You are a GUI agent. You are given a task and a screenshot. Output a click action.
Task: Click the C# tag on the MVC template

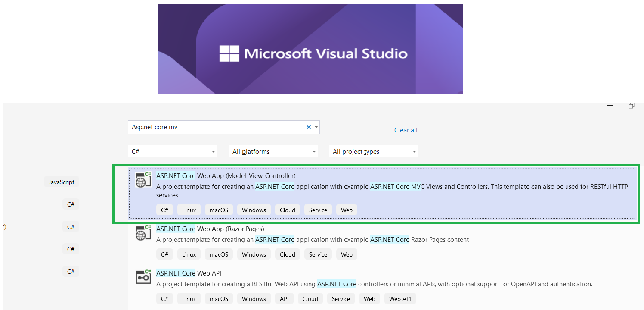[x=164, y=210]
